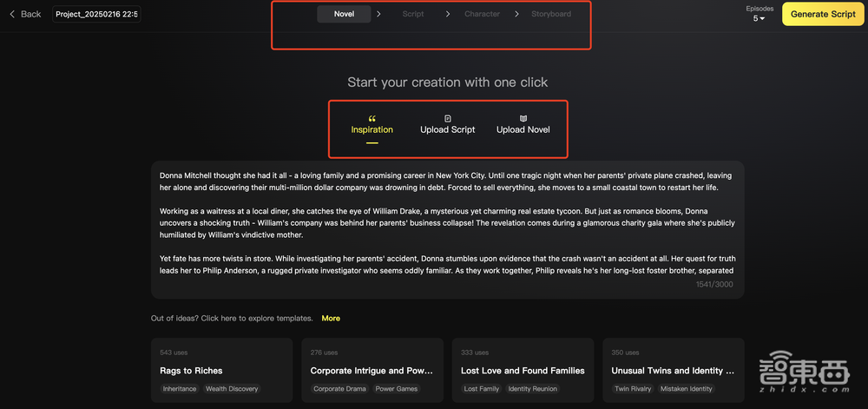Click the chevron after the Novel step
The image size is (868, 409).
pos(379,14)
